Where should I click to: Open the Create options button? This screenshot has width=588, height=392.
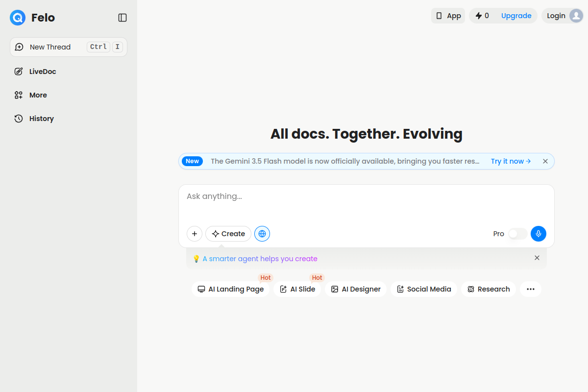click(228, 234)
